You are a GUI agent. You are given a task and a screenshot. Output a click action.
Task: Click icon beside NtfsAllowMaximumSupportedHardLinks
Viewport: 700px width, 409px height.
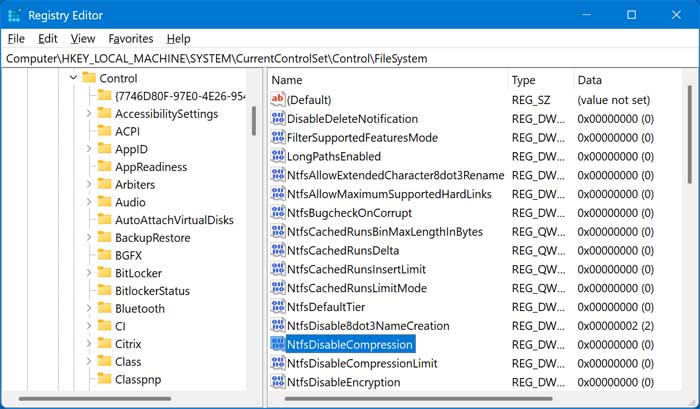[x=278, y=193]
